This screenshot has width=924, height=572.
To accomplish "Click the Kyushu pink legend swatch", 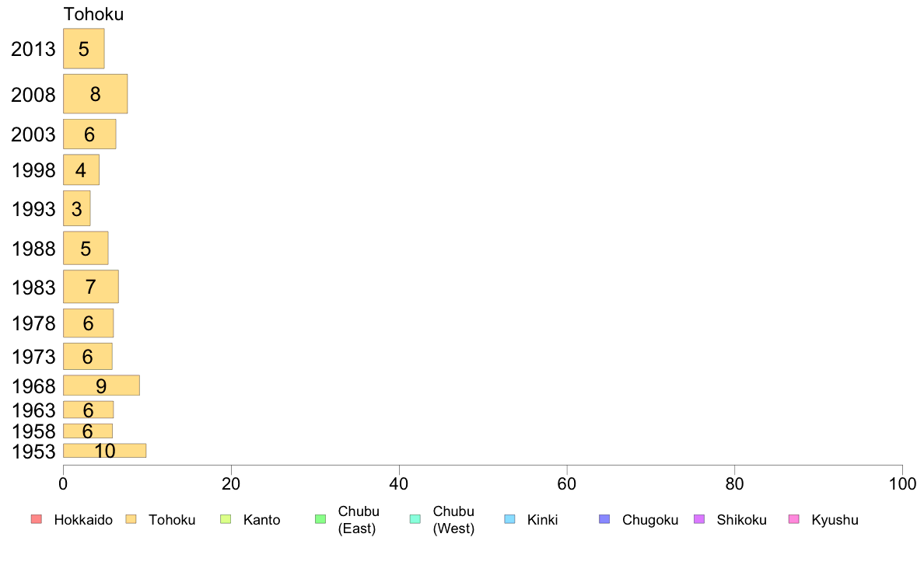I will tap(794, 519).
